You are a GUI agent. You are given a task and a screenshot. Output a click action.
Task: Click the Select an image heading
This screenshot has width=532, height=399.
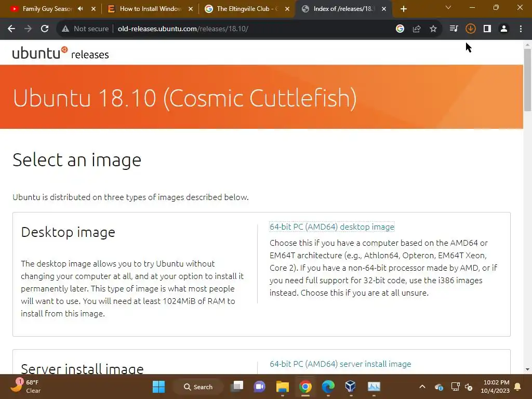77,160
